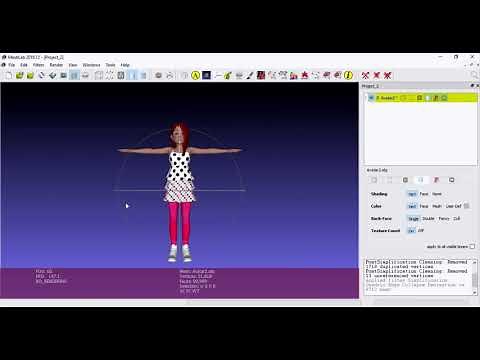Click the middle red X delete icon
This screenshot has width=480, height=360.
click(x=376, y=75)
